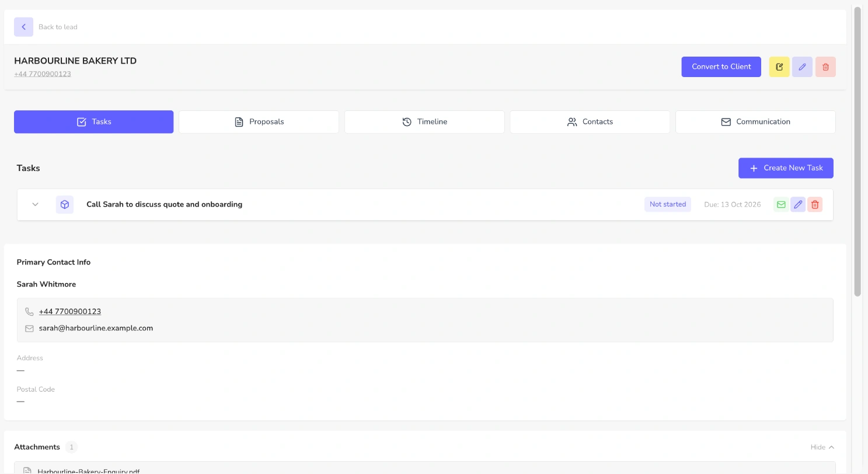Click the Sarah Whitmore contact name
Viewport: 868px width, 474px height.
click(x=46, y=284)
